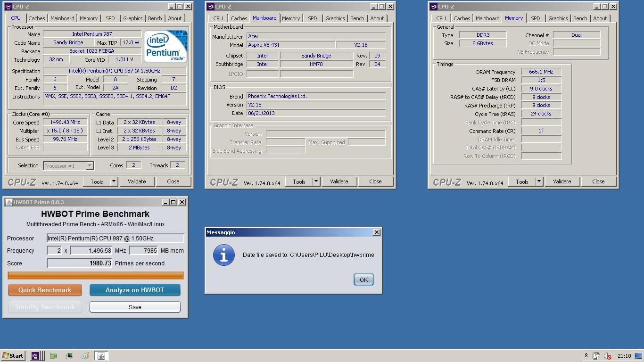The height and width of the screenshot is (362, 644).
Task: Confirm the Messaggio dialog with OK
Action: pyautogui.click(x=363, y=280)
